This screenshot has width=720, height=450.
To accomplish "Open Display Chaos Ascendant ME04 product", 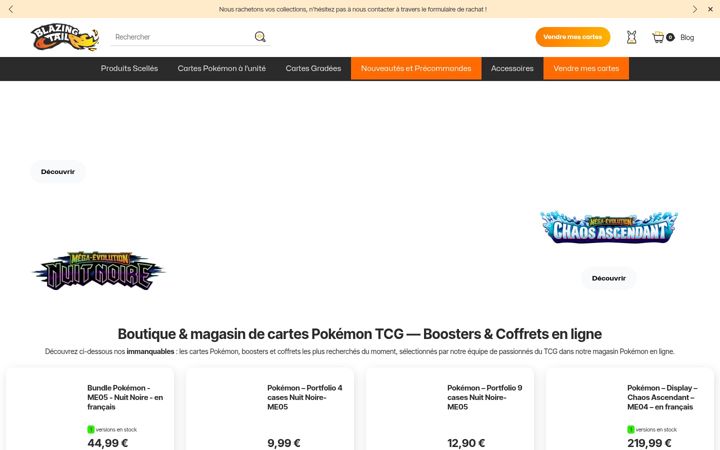I will (x=662, y=397).
